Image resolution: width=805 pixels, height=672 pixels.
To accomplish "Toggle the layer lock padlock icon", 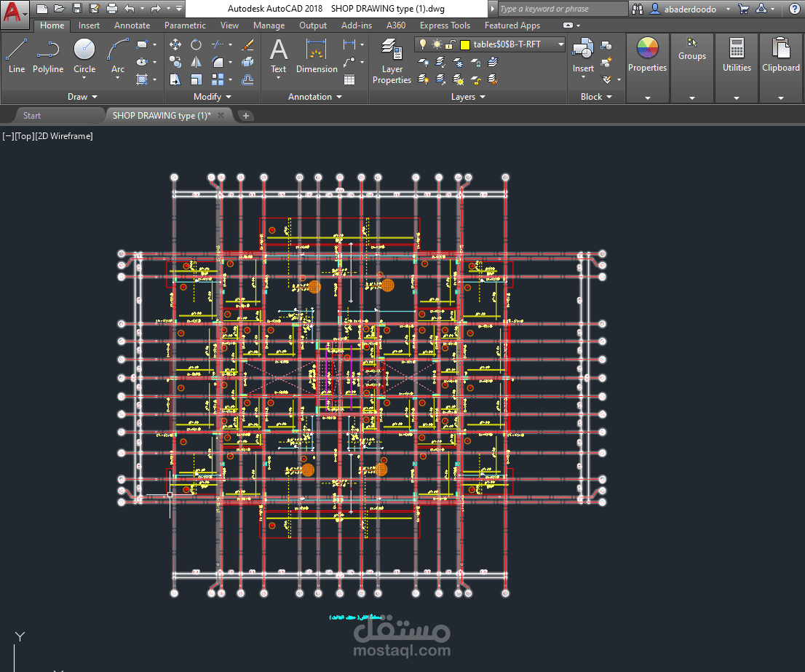I will click(x=450, y=44).
